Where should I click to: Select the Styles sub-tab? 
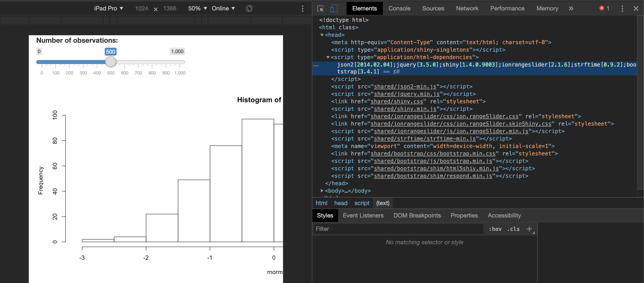coord(325,215)
